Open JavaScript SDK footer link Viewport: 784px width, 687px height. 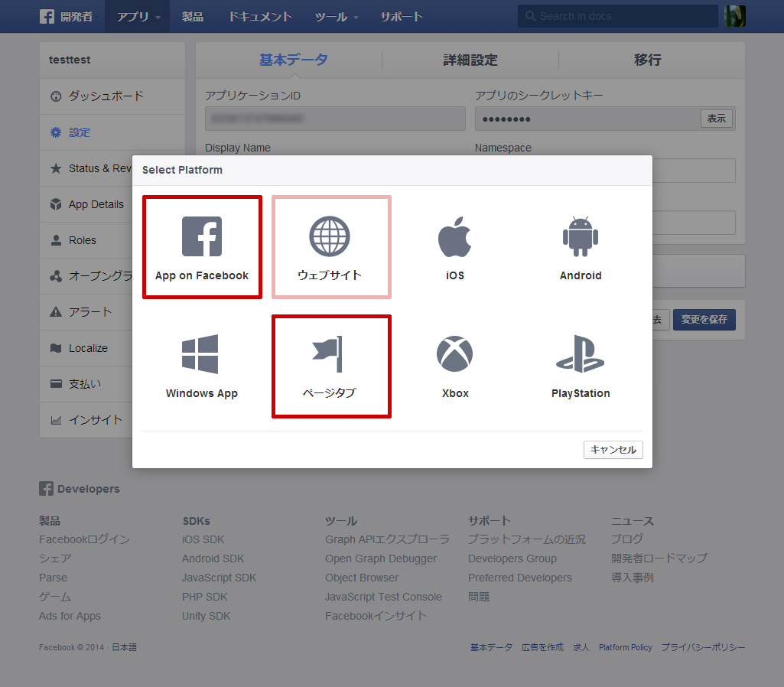click(219, 578)
